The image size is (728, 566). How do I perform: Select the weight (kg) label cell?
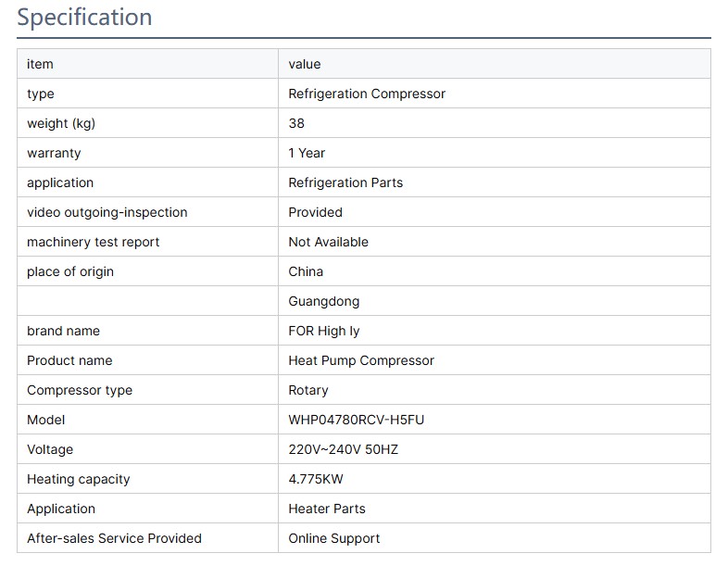(61, 123)
